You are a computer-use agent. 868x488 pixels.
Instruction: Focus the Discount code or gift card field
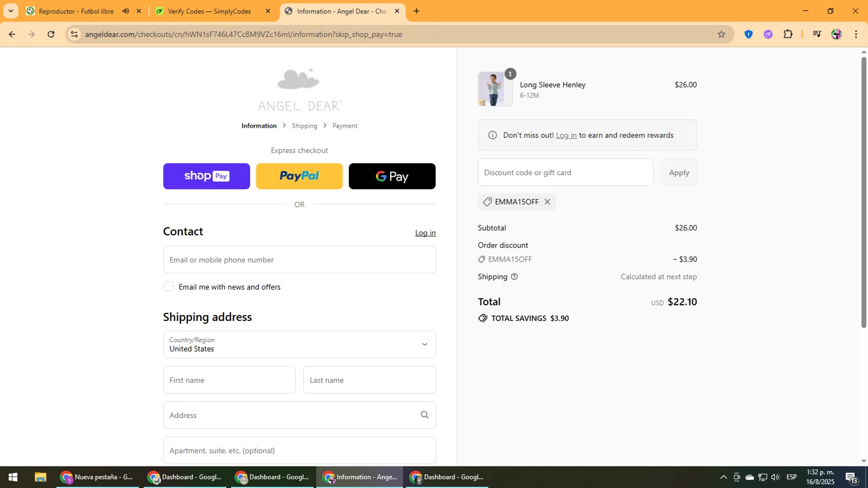pyautogui.click(x=565, y=172)
